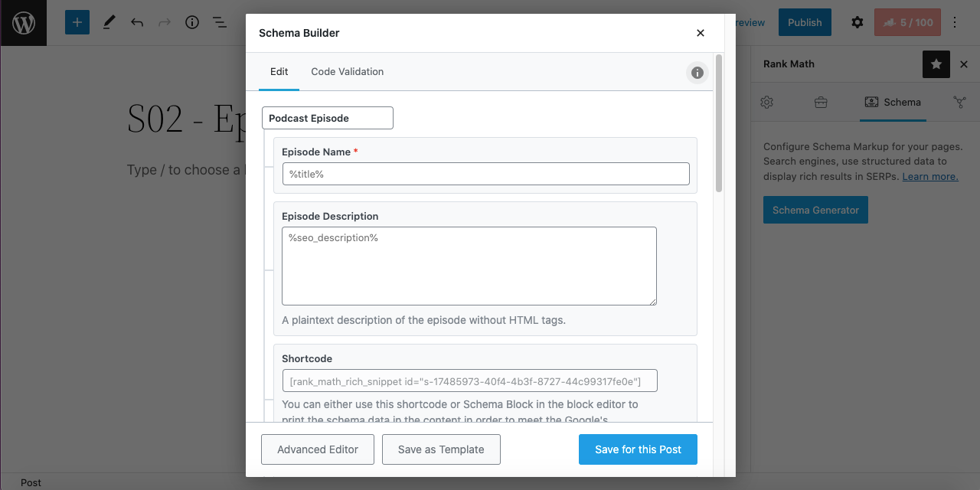Click the WordPress logo icon
Screen dimensions: 980x490
click(x=24, y=23)
